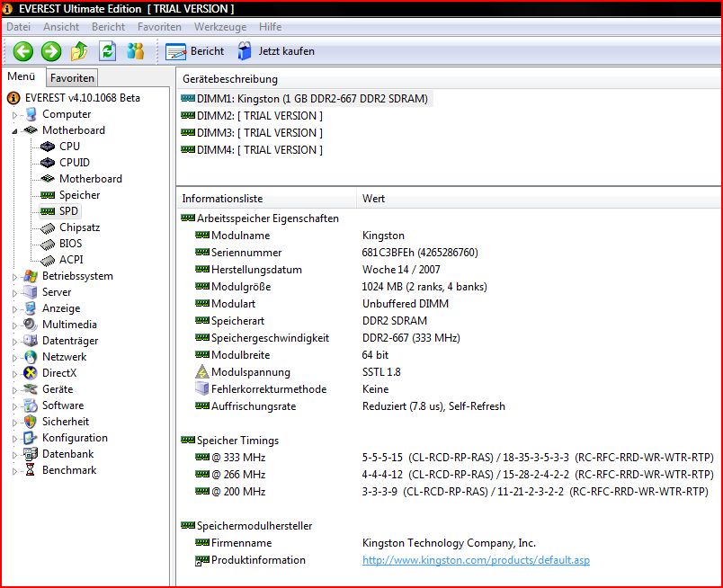Click the Software icon in tree
This screenshot has height=588, width=723.
[31, 405]
